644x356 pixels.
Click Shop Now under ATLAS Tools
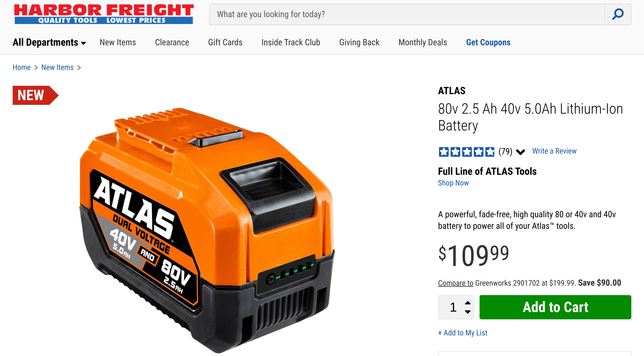[453, 183]
